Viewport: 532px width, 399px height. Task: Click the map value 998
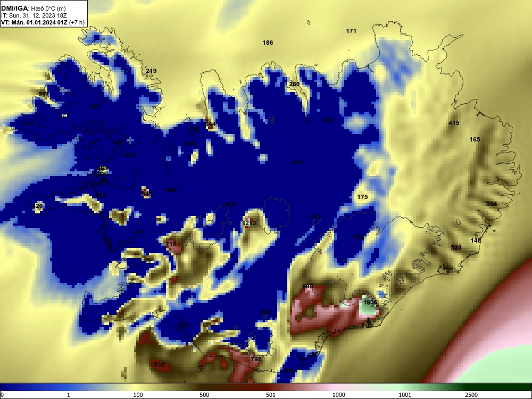pos(307,286)
